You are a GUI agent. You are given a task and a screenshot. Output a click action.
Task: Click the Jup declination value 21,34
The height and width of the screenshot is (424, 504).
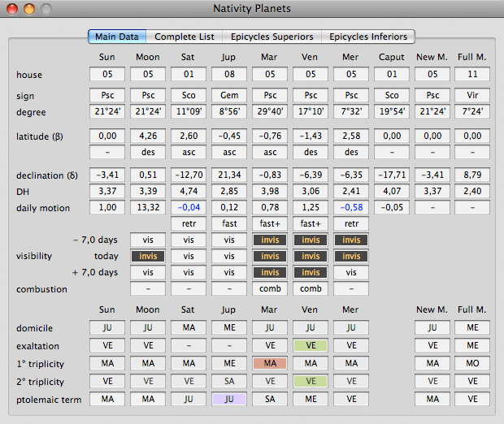tap(229, 175)
